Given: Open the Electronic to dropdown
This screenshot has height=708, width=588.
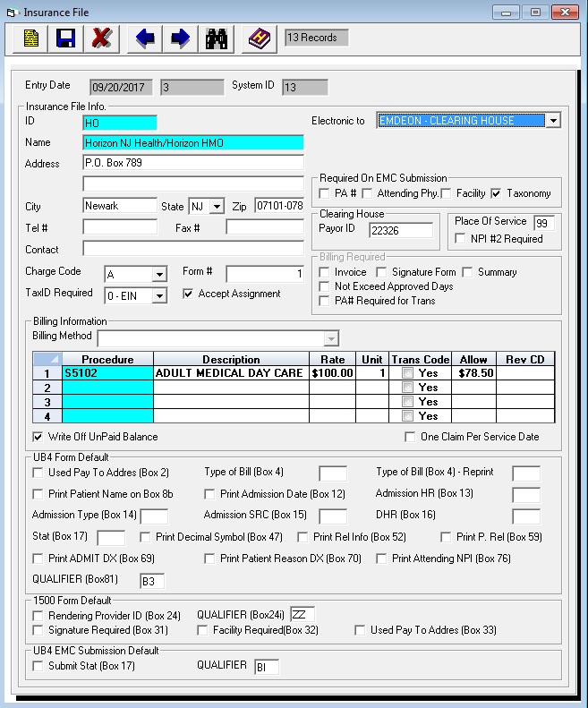Looking at the screenshot, I should [x=553, y=121].
